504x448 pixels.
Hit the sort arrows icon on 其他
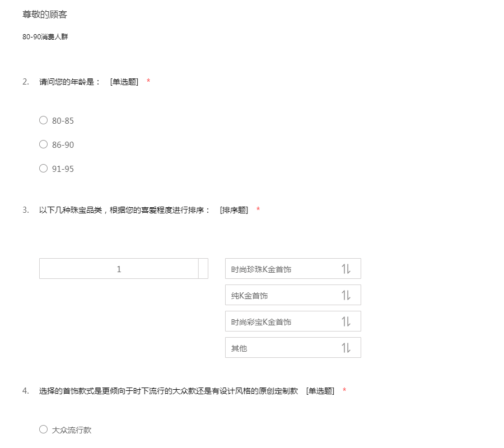[346, 348]
